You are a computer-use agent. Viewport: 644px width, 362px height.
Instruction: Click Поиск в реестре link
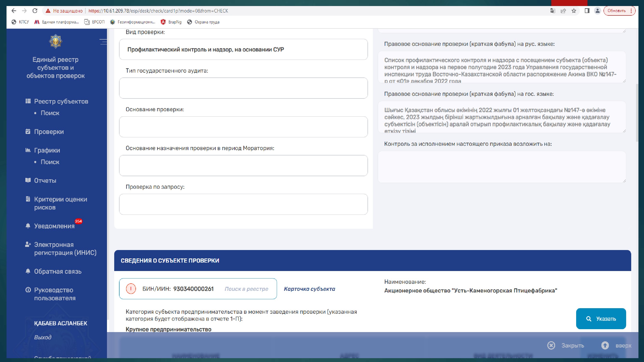point(246,289)
